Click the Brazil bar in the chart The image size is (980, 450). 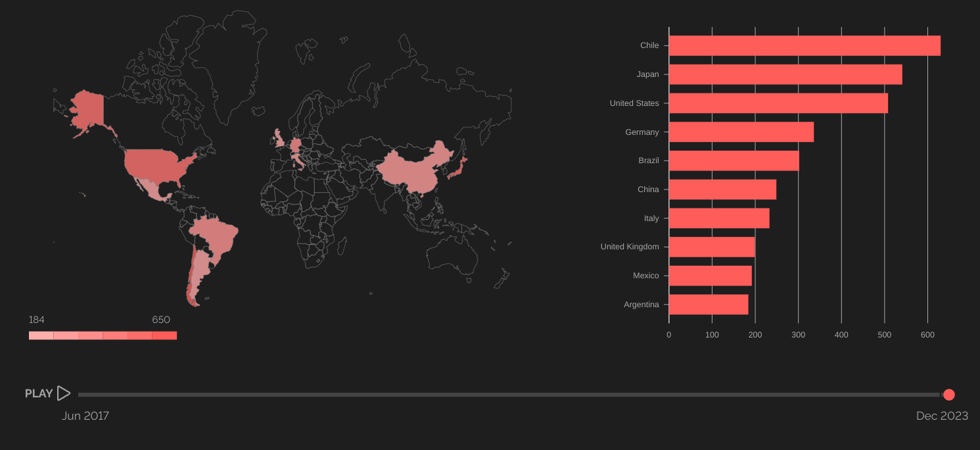tap(734, 161)
